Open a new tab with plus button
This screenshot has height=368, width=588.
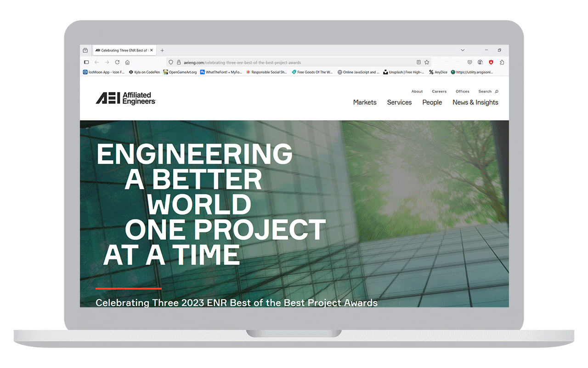[162, 51]
